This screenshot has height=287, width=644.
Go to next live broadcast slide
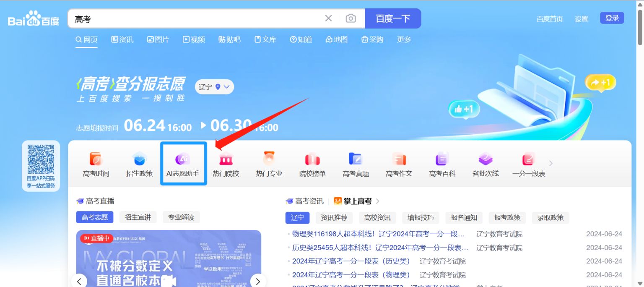[258, 281]
